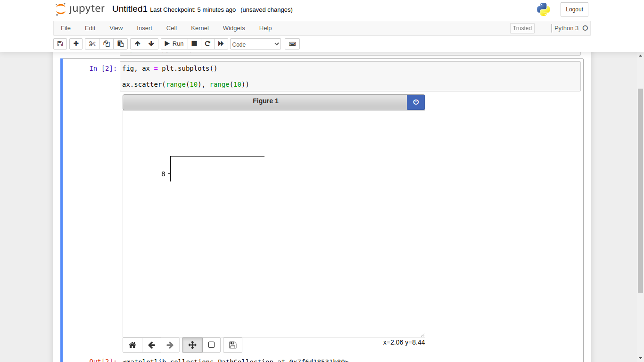Move the selected cell down
The width and height of the screenshot is (644, 362).
(x=151, y=44)
